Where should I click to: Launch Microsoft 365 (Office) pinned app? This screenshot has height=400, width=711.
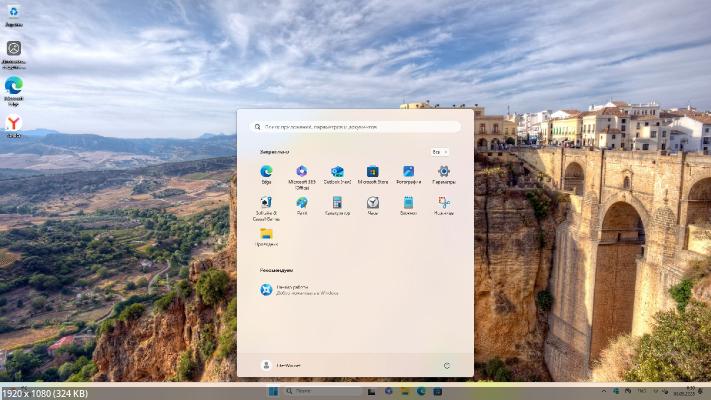pos(301,172)
